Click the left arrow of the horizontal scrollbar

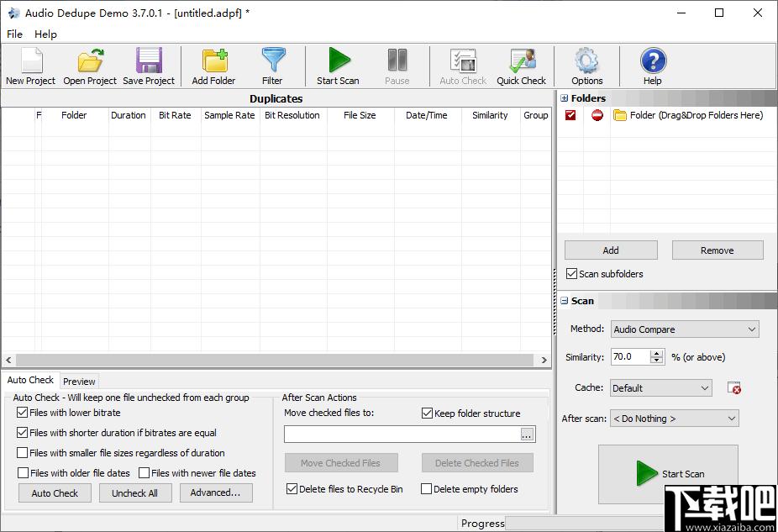[8, 360]
